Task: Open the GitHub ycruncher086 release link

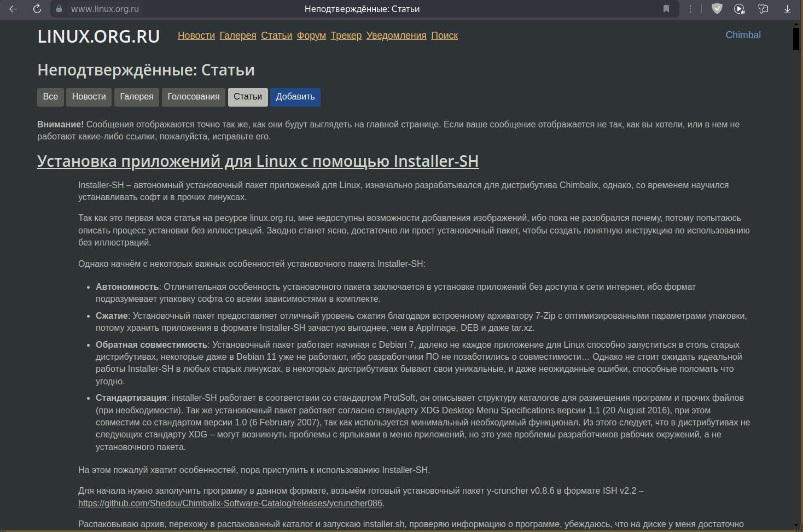Action: tap(230, 503)
